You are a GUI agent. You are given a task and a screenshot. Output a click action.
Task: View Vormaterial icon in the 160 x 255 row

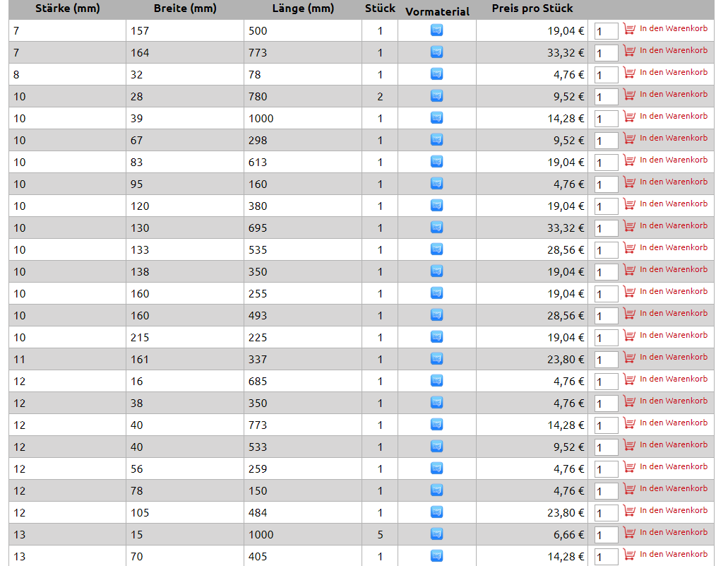(x=436, y=293)
